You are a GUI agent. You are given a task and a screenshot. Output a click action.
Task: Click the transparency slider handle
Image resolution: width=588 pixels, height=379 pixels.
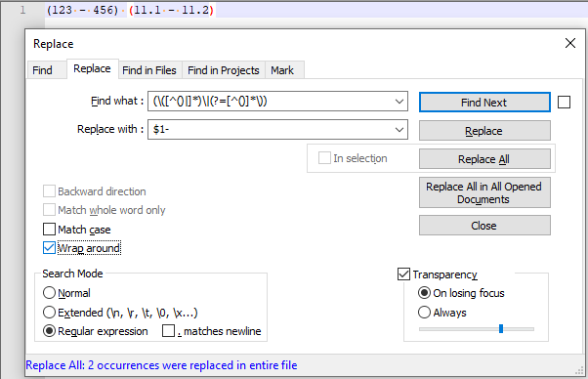(501, 329)
